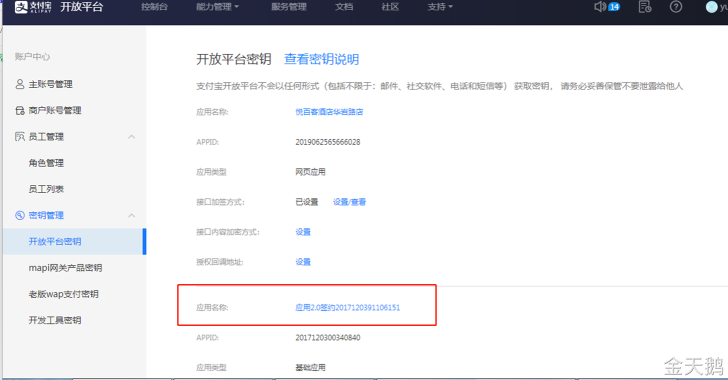The image size is (728, 380).
Task: Select 密钥管理 in sidebar
Action: coord(46,215)
